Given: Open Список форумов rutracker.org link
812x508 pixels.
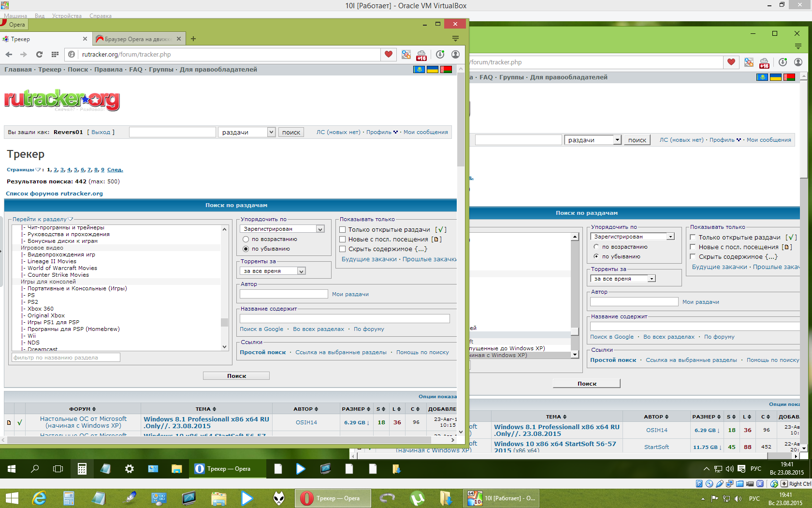Looking at the screenshot, I should [54, 194].
